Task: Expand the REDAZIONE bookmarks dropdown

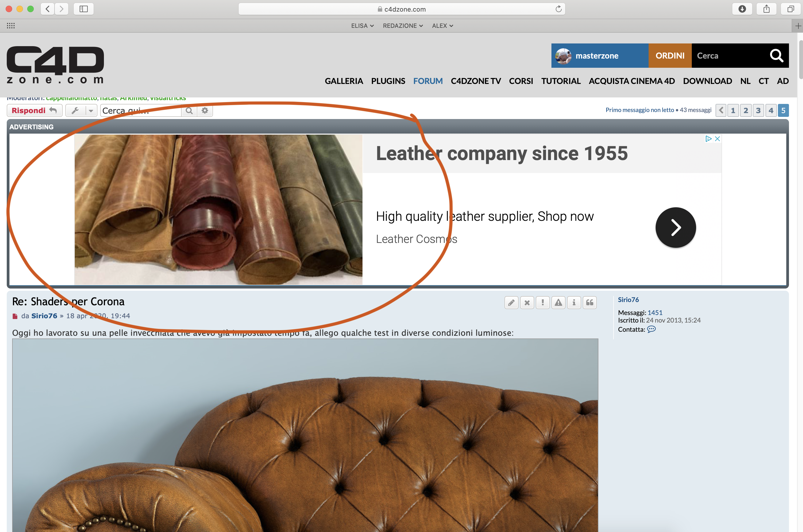Action: tap(403, 26)
